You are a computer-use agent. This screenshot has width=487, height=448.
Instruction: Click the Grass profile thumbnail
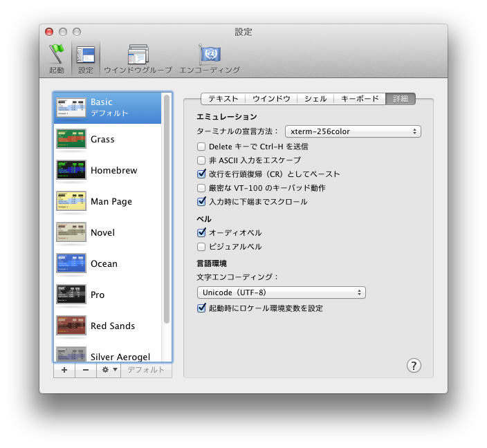click(x=71, y=139)
